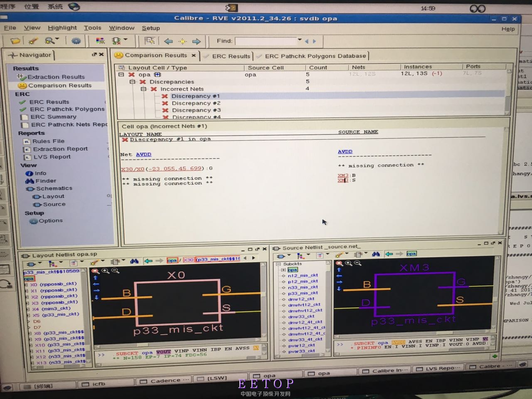This screenshot has height=399, width=532.
Task: Select Discrepancy #2 in results tree
Action: click(x=196, y=103)
